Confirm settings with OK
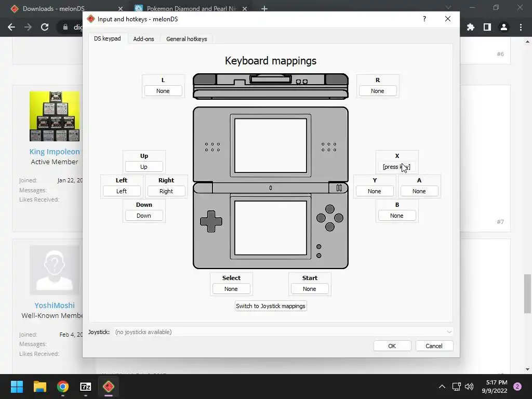This screenshot has width=532, height=399. pyautogui.click(x=392, y=346)
